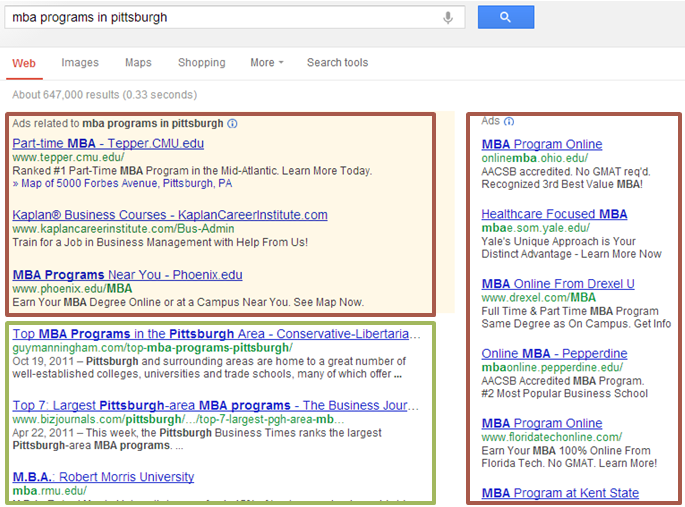This screenshot has height=507, width=685.
Task: Open Kaplan Business Courses ad link
Action: (170, 215)
